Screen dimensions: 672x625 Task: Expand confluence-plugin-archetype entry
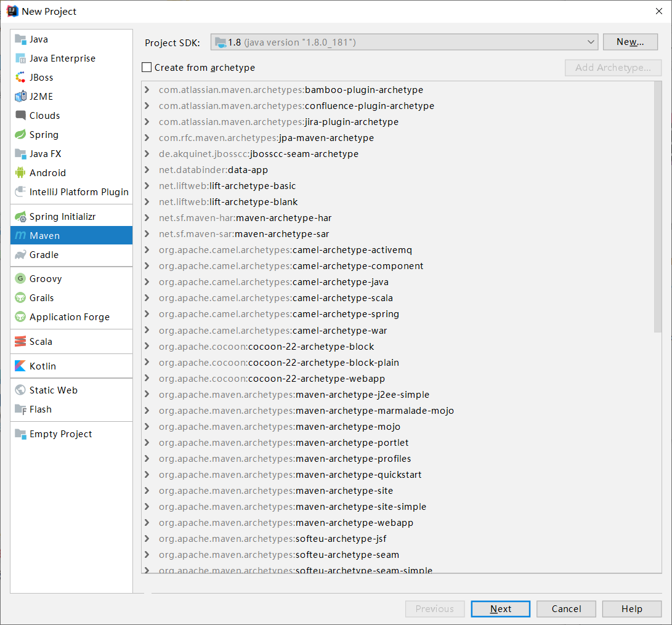147,106
